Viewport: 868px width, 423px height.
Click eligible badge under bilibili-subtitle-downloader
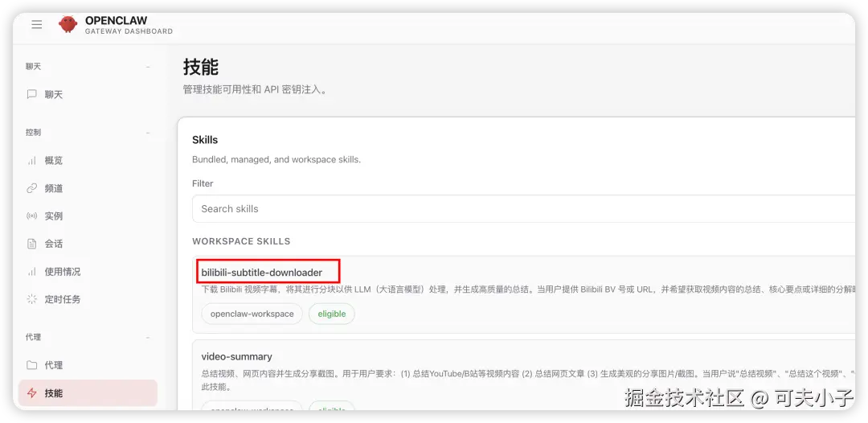(x=332, y=314)
